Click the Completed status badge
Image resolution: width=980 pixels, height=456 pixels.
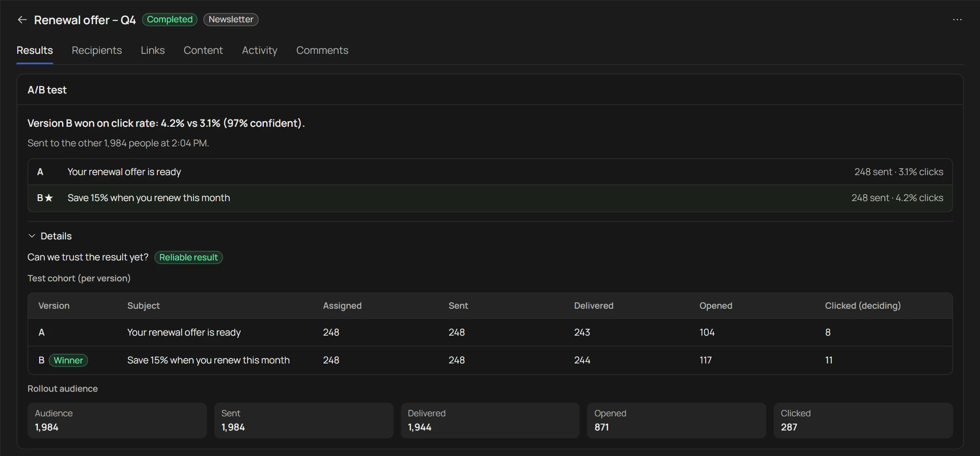170,20
